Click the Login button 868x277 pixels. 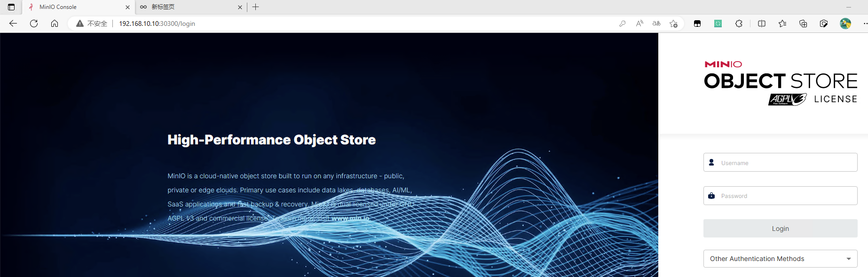(781, 229)
